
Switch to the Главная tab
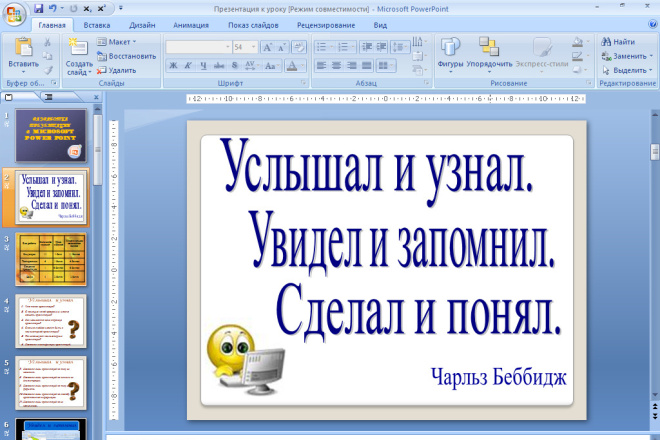[52, 25]
